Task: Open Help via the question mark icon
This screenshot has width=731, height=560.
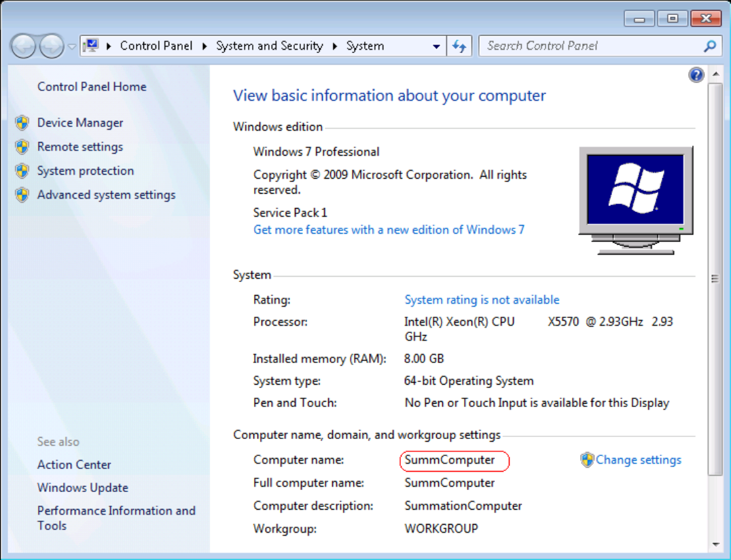Action: click(x=696, y=75)
